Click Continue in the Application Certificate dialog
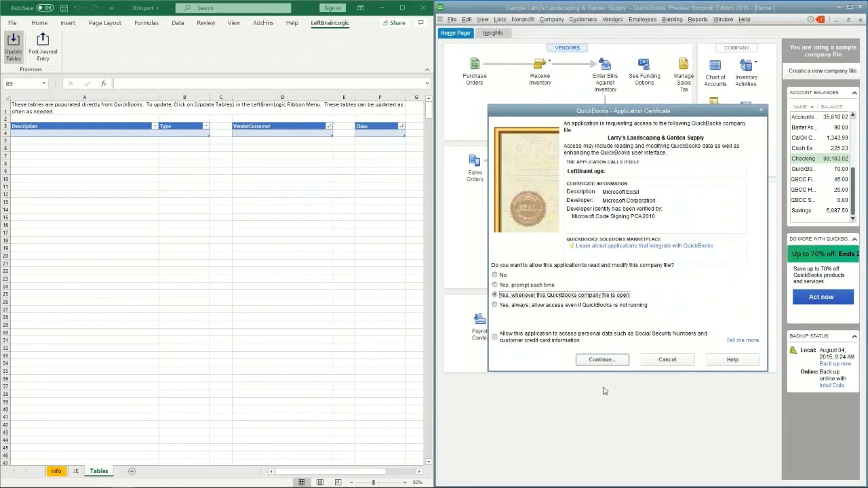The width and height of the screenshot is (868, 488). click(602, 359)
